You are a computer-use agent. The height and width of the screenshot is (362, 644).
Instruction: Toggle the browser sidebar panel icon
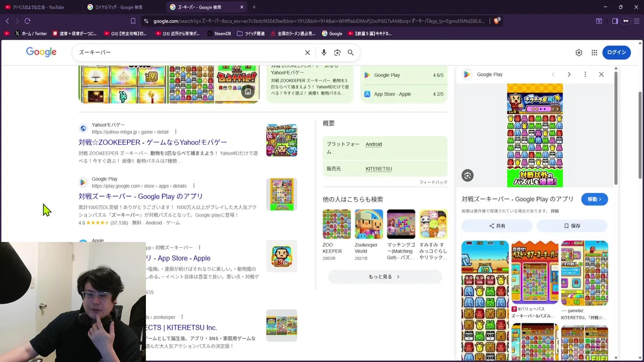coord(615,21)
